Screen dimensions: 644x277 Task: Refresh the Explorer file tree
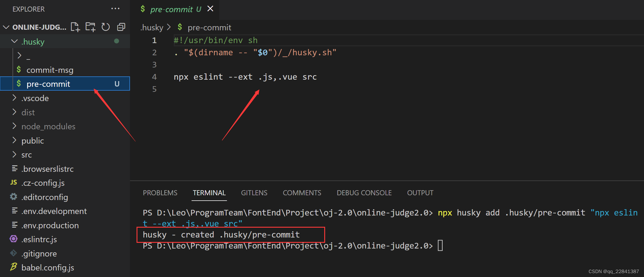pos(106,27)
